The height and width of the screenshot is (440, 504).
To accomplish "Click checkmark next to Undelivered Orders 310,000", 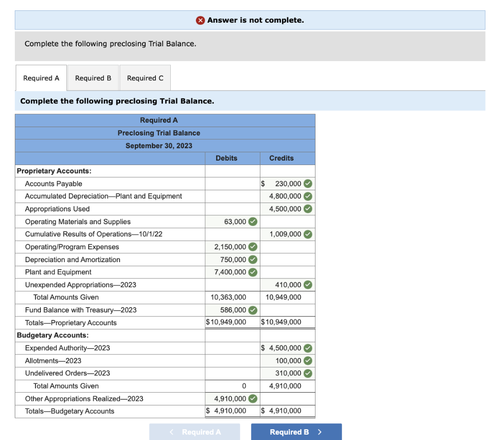I will click(308, 373).
